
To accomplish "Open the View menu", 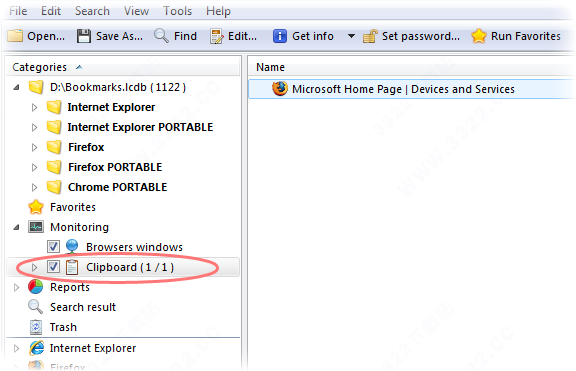I will tap(136, 11).
